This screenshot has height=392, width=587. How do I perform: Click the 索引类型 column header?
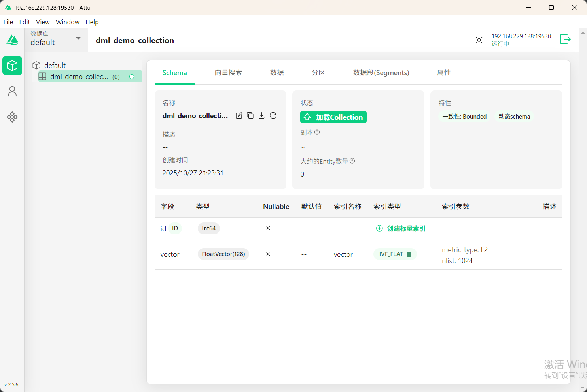(387, 207)
